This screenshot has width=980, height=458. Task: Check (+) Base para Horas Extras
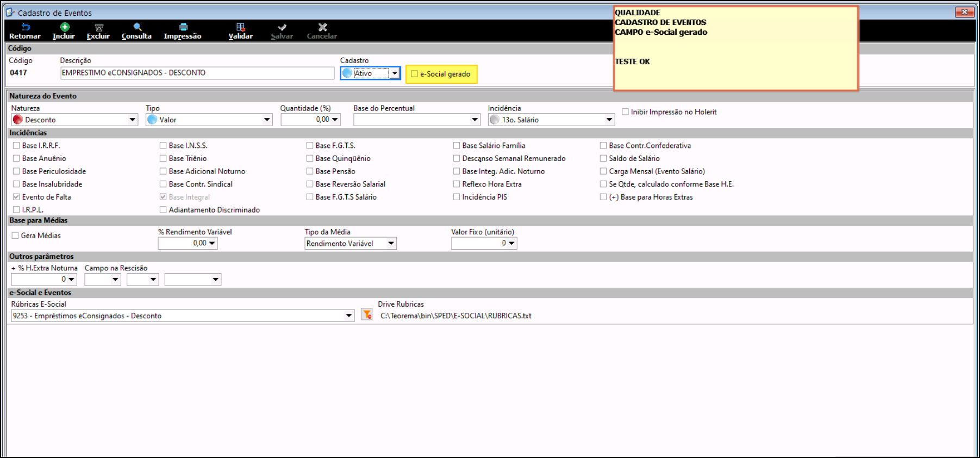point(603,197)
